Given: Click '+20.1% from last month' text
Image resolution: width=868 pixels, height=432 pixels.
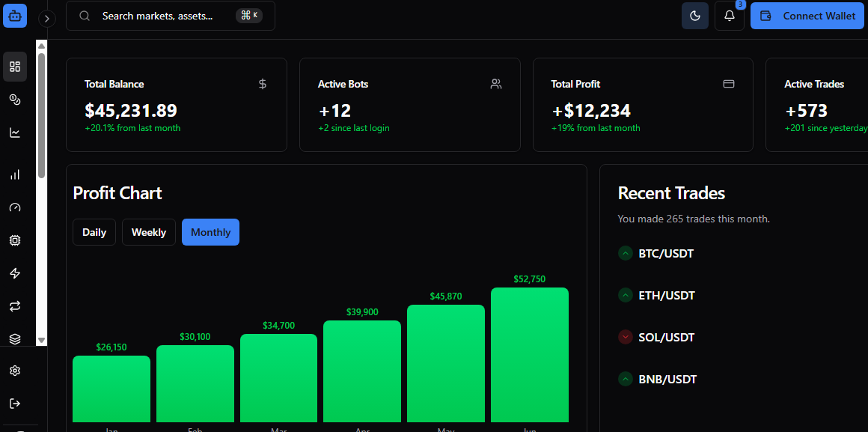Looking at the screenshot, I should [132, 128].
